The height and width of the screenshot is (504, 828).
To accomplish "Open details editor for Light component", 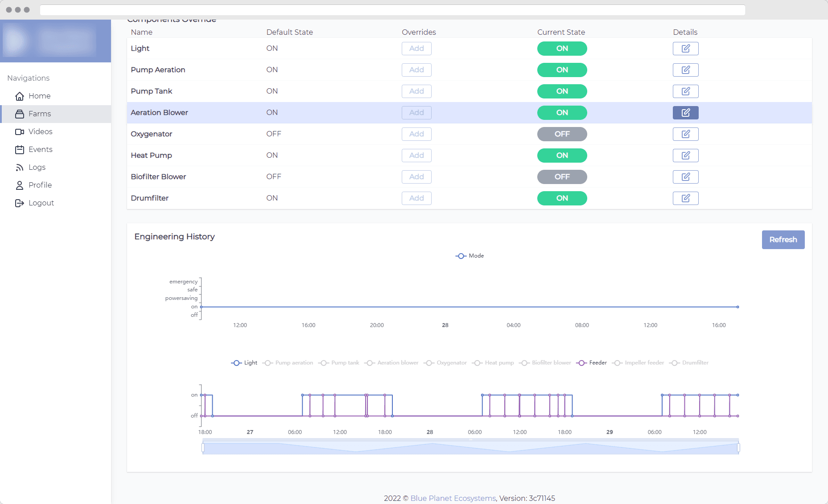I will click(x=685, y=48).
